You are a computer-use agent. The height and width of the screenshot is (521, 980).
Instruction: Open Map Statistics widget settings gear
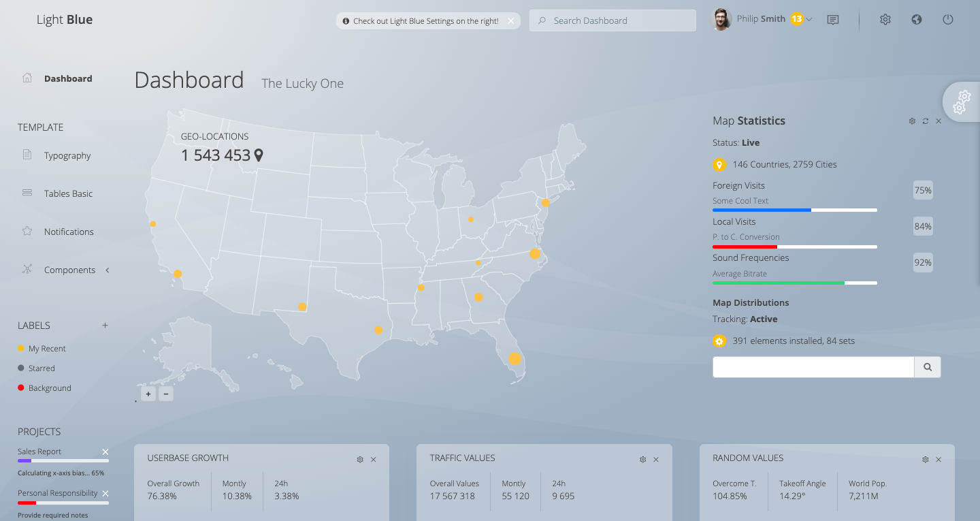click(912, 121)
